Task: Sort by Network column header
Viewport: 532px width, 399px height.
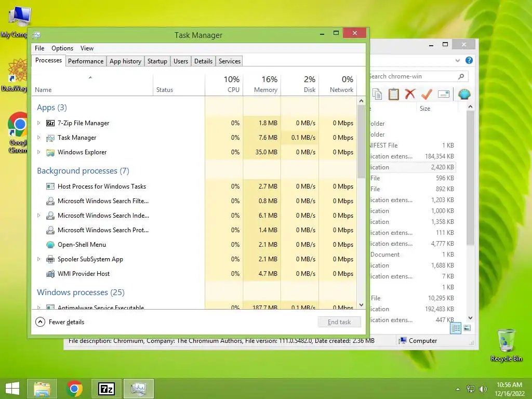Action: pyautogui.click(x=338, y=84)
